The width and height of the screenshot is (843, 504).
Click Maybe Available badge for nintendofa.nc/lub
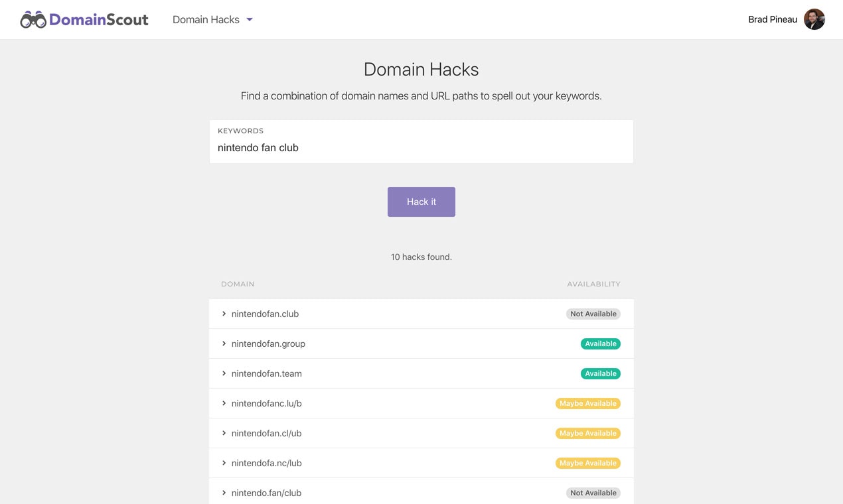tap(588, 463)
